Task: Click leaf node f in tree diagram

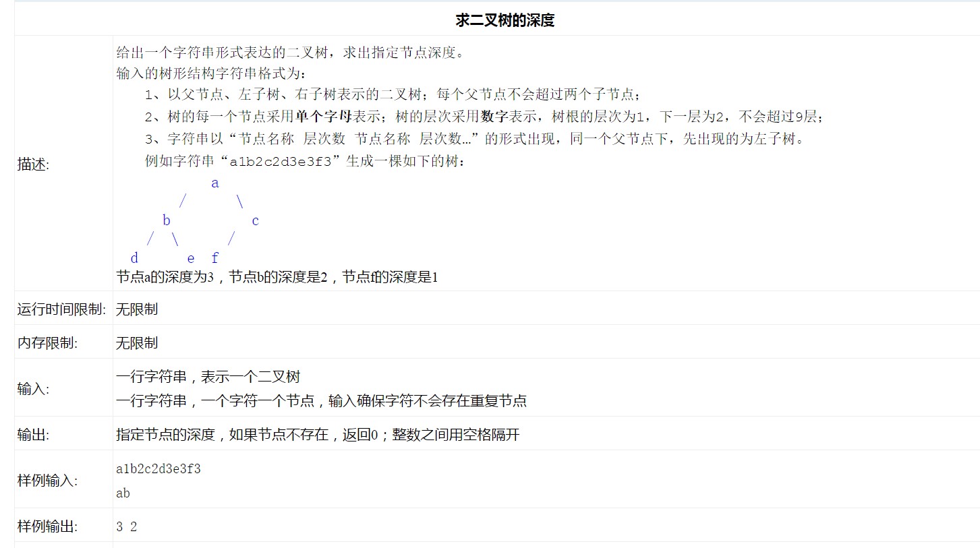Action: (215, 257)
